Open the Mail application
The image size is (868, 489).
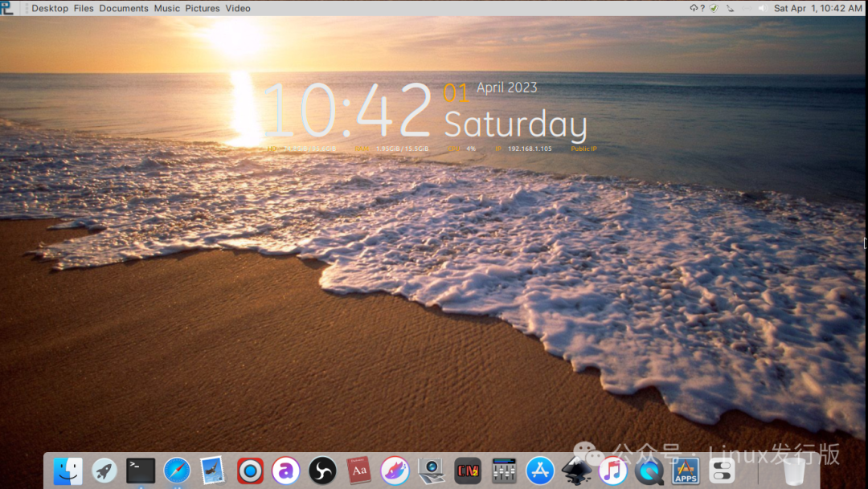point(213,471)
